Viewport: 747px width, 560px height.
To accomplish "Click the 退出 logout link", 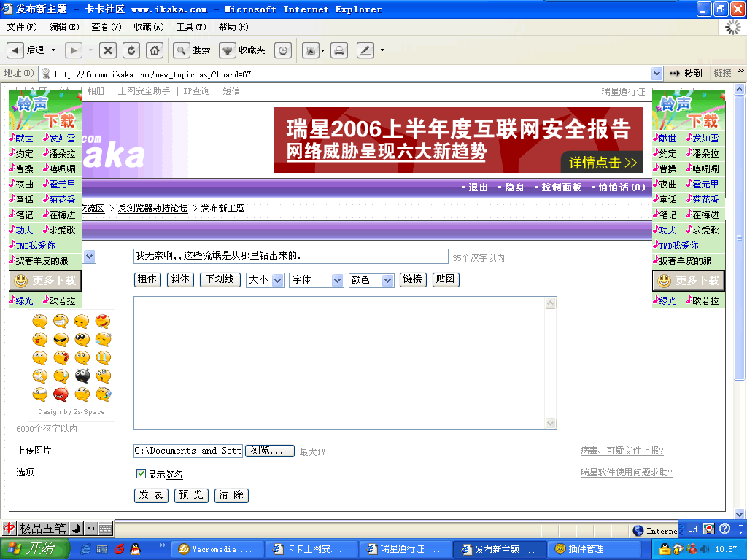I will coord(478,187).
